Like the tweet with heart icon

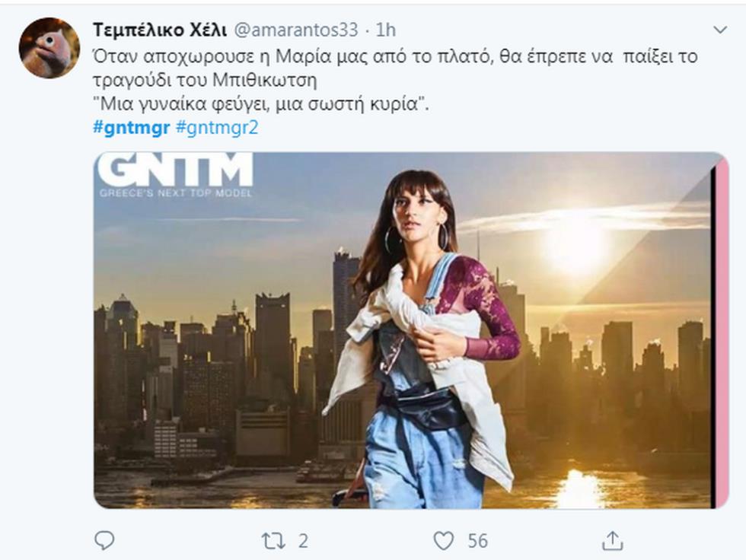443,541
